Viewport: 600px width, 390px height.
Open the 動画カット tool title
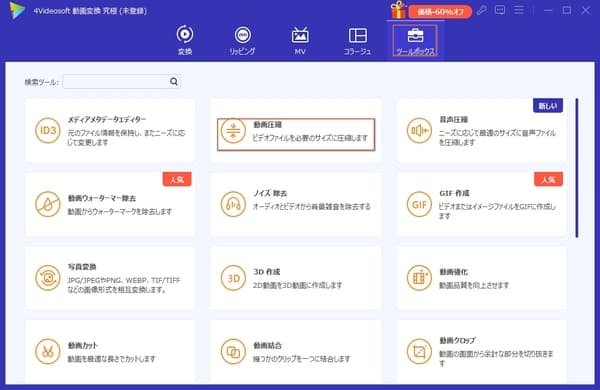pos(83,345)
